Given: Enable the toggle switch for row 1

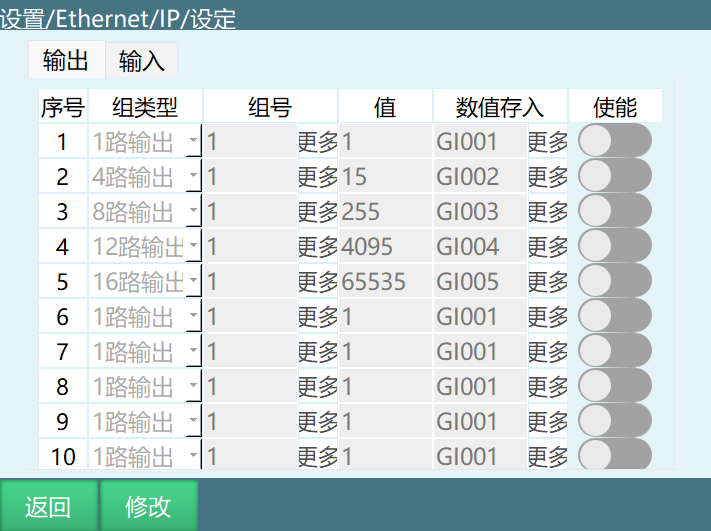Looking at the screenshot, I should (x=614, y=142).
